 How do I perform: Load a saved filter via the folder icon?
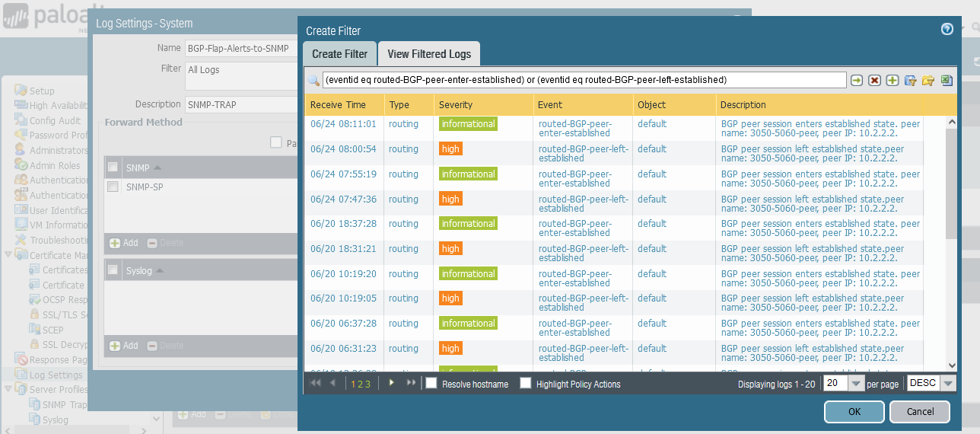point(928,80)
